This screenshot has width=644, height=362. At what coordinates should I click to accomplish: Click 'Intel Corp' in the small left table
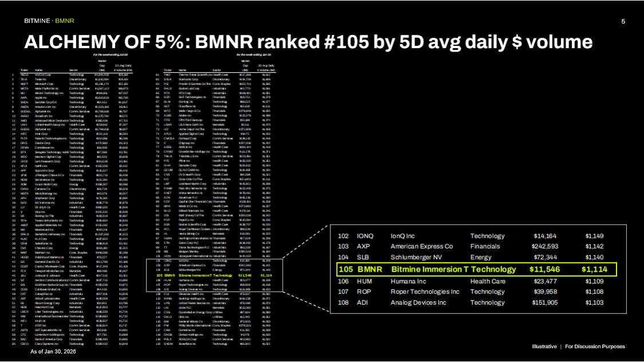[x=41, y=134]
